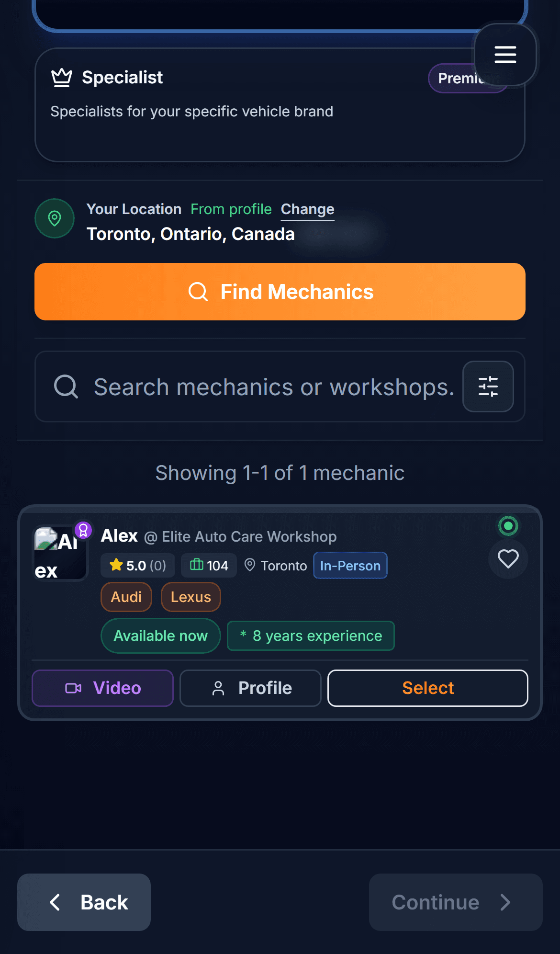The image size is (560, 954).
Task: Click the Change link to update location
Action: 307,209
